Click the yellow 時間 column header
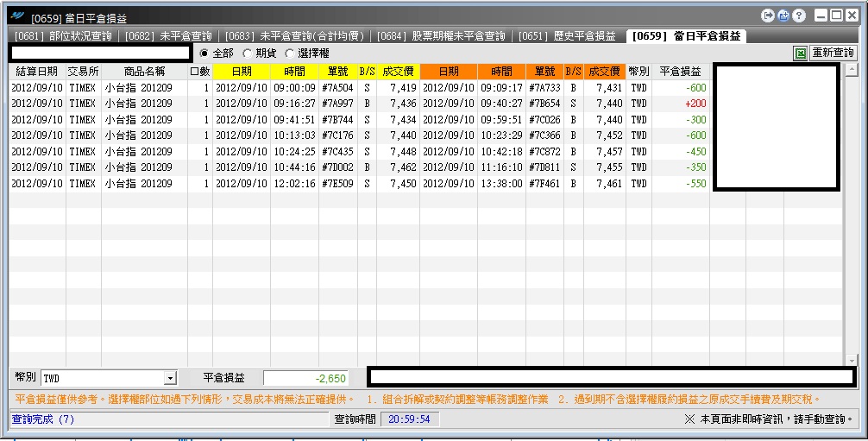Screen dimensions: 868x441 [x=294, y=72]
